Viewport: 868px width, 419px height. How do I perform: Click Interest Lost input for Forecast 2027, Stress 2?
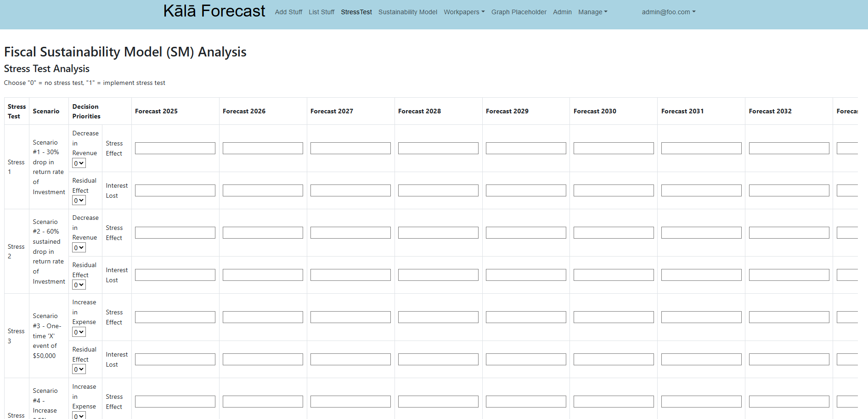coord(350,274)
